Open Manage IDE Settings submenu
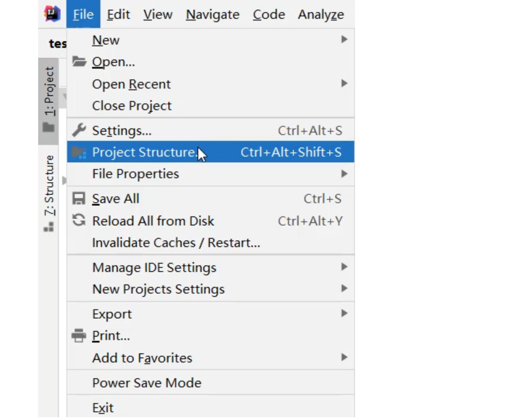This screenshot has width=511, height=420. 154,267
